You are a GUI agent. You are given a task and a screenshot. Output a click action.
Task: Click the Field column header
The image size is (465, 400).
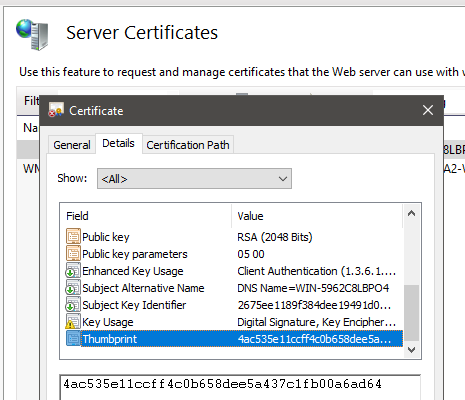146,216
